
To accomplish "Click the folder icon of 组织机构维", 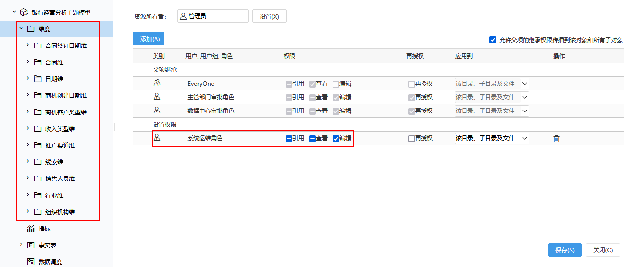I will coord(37,212).
